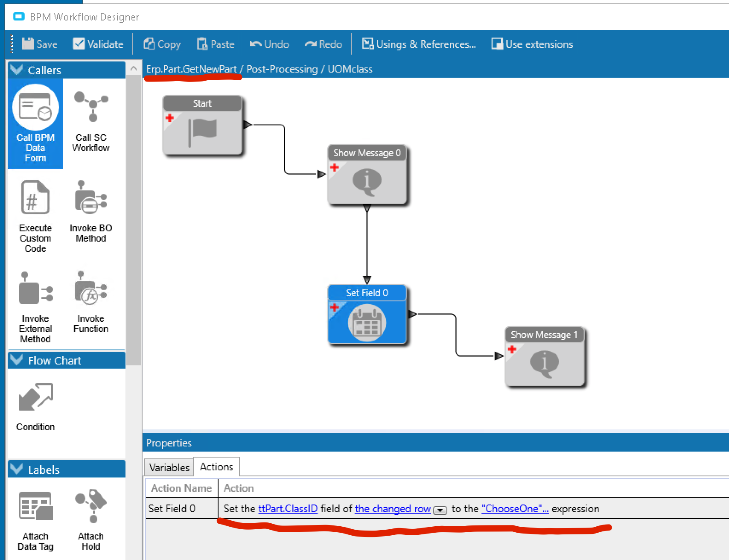Collapse the Callers section

pyautogui.click(x=16, y=70)
